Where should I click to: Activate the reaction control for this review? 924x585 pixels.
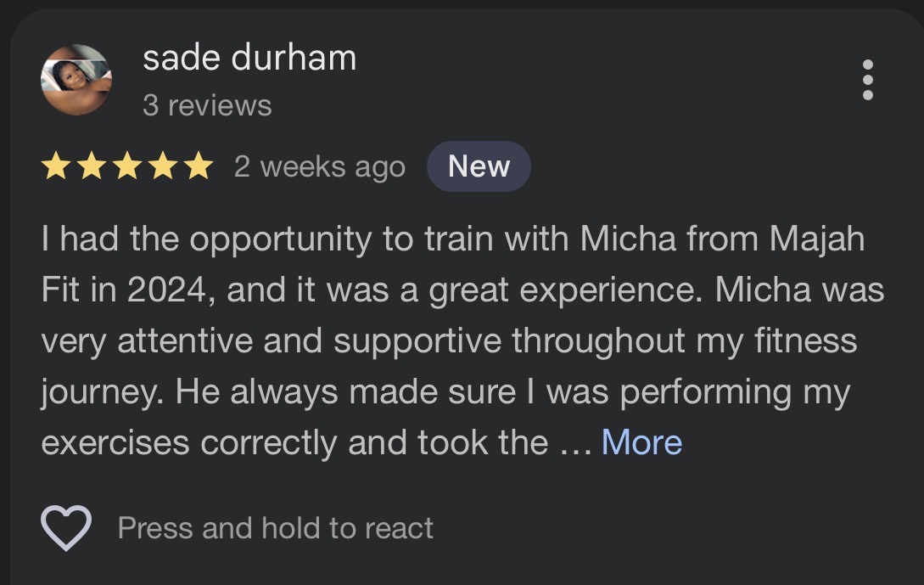pos(65,527)
